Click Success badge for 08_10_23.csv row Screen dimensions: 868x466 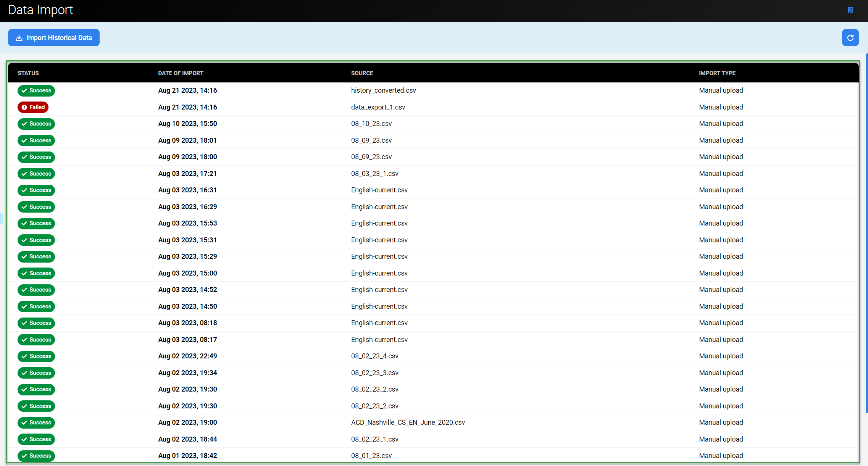36,124
